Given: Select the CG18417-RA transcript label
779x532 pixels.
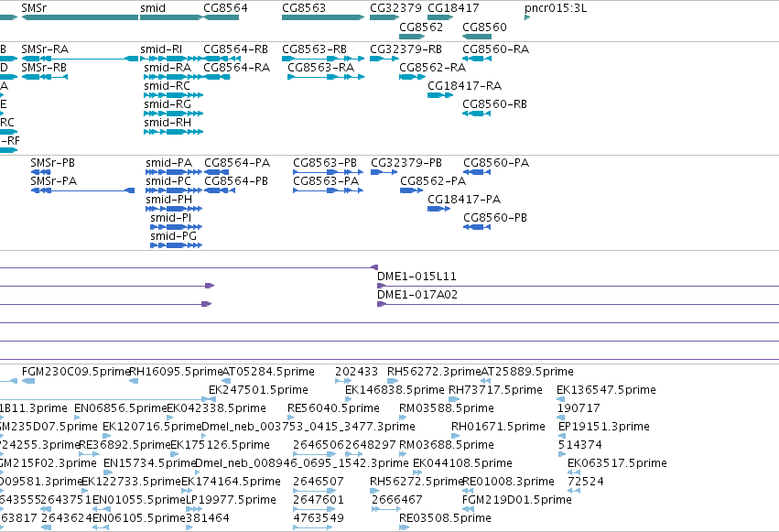Looking at the screenshot, I should click(464, 86).
